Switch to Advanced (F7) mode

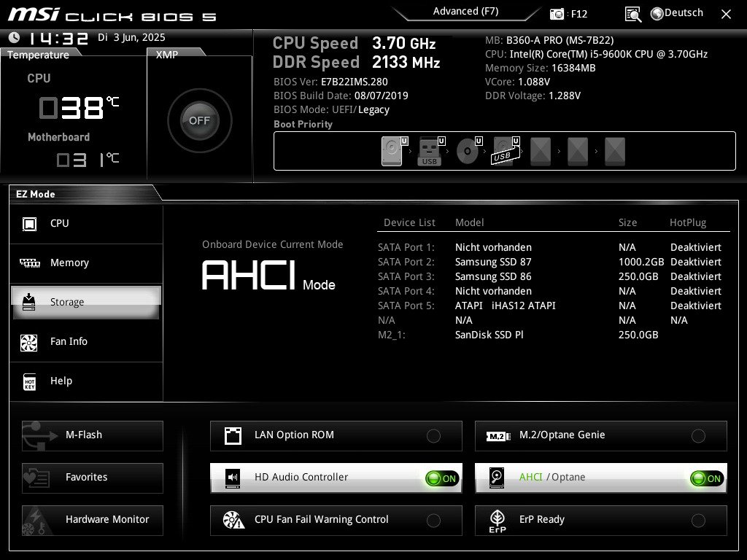[465, 12]
